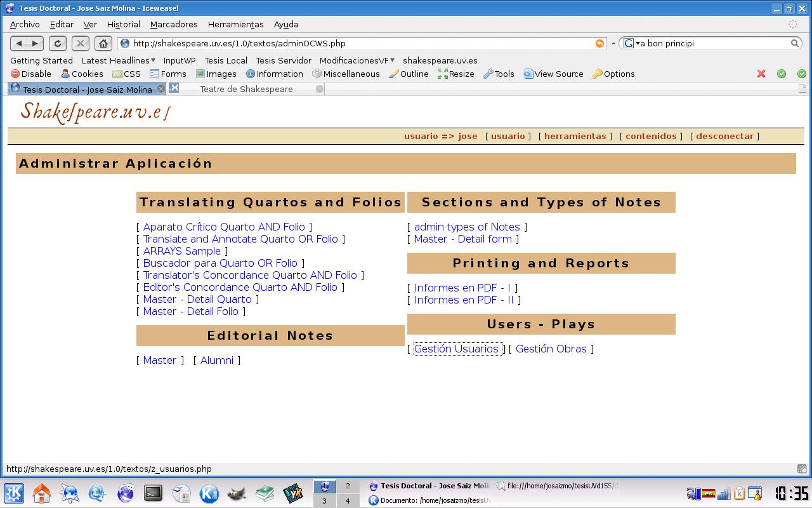Expand ModificacionesVF bookmark folder
This screenshot has width=812, height=508.
tap(357, 60)
